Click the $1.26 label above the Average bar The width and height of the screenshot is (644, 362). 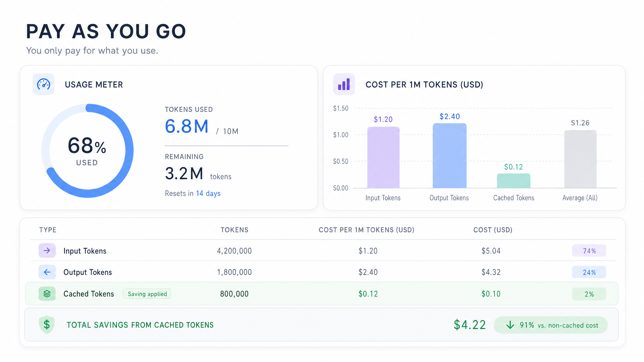click(580, 123)
